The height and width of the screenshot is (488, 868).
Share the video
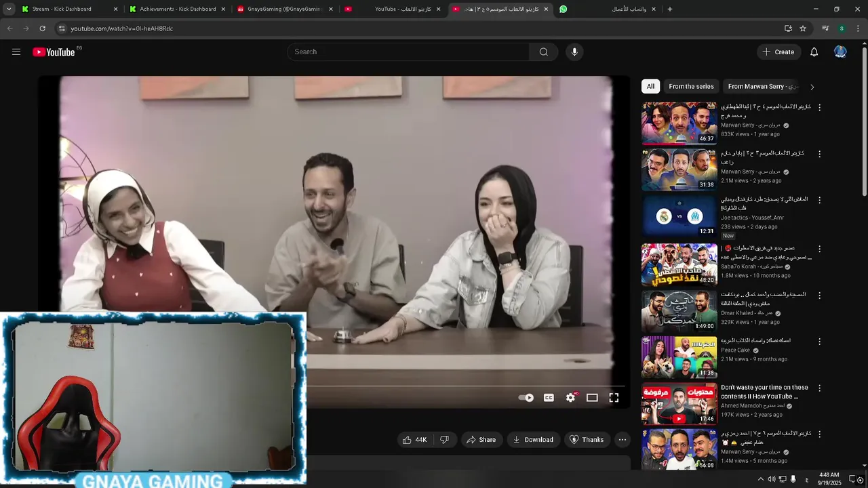click(481, 440)
